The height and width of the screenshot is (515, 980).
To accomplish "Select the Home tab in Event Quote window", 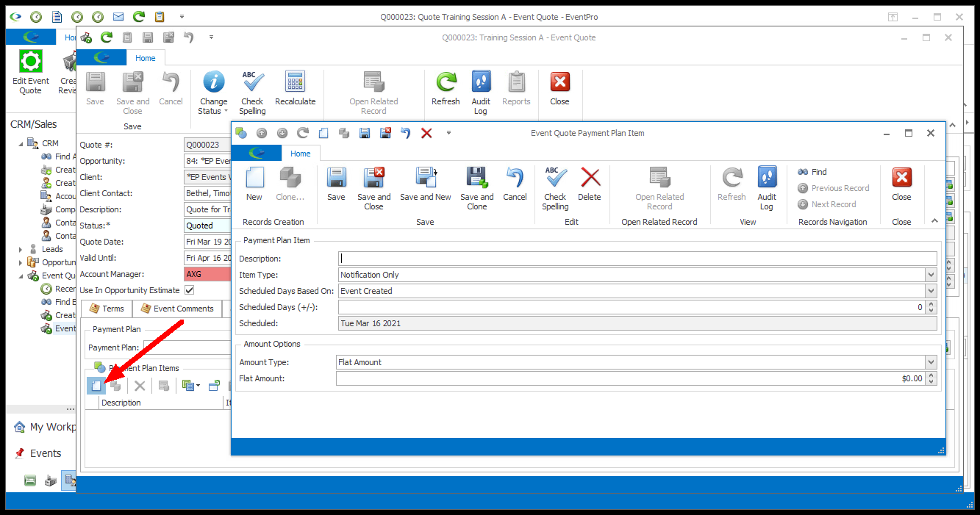I will coord(146,58).
